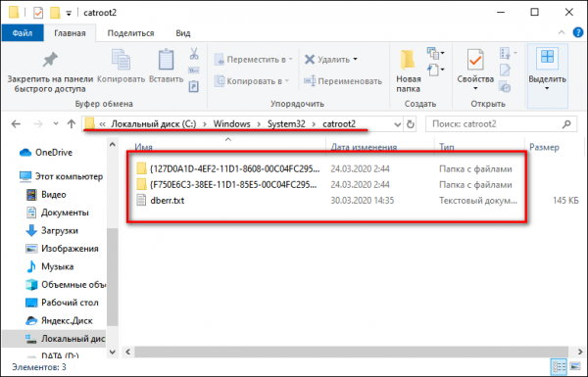
Task: Click the Copy path icon in ribbon
Action: (x=194, y=71)
